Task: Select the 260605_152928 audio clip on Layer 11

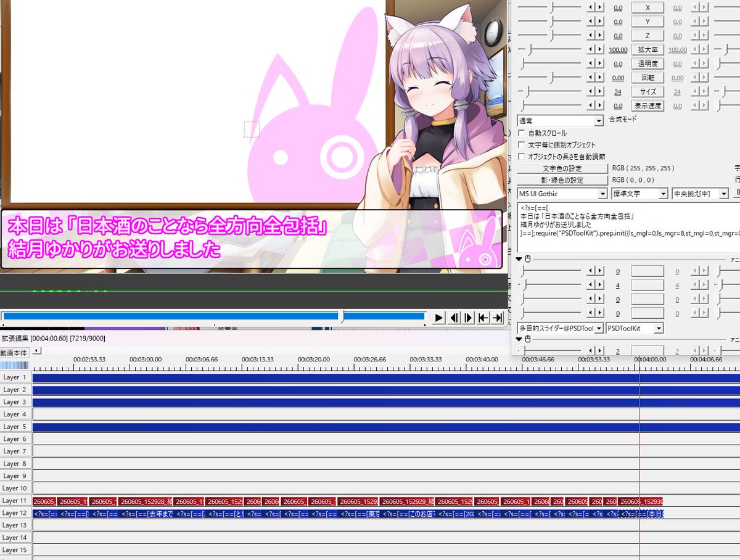Action: (x=145, y=501)
